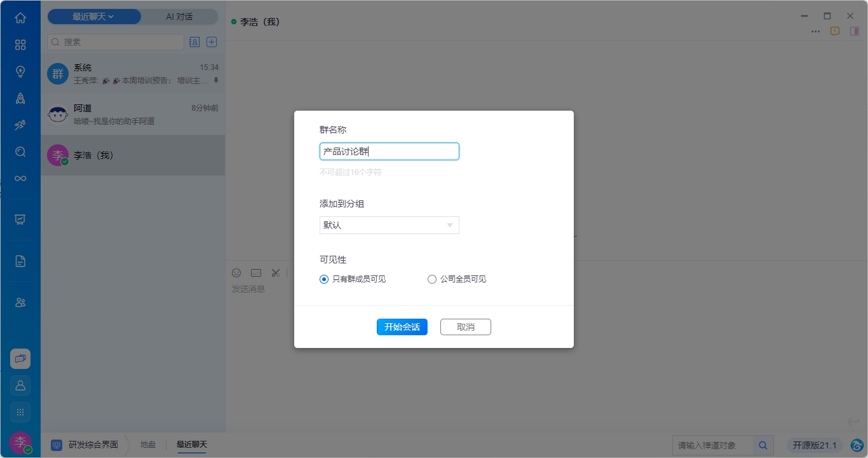This screenshot has height=458, width=868.
Task: Click the 请输入禅道对象 input field
Action: pyautogui.click(x=713, y=445)
